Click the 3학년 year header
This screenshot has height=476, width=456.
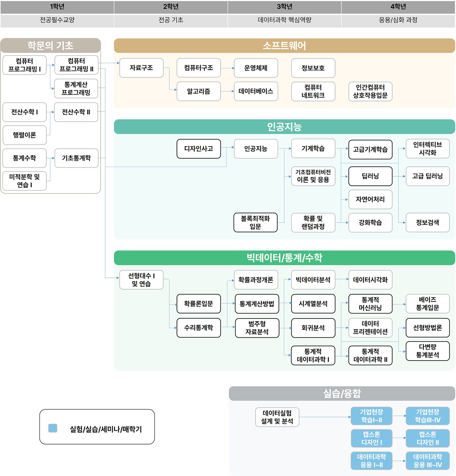285,7
